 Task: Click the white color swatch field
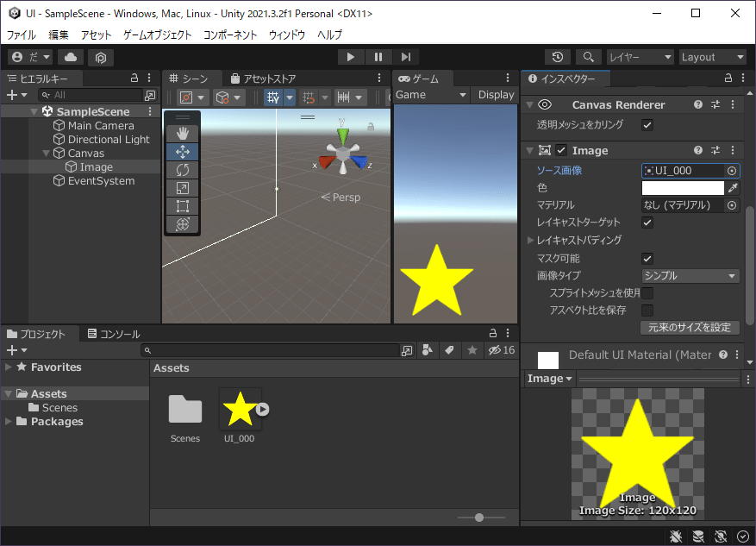point(683,188)
